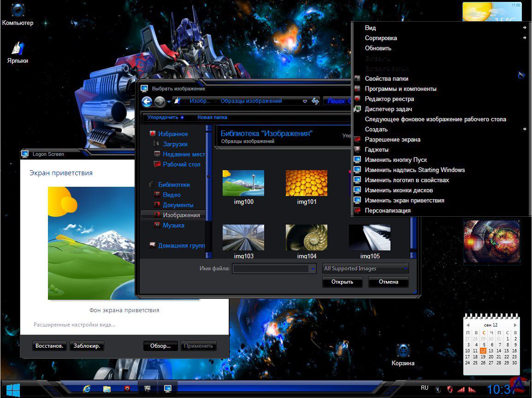Click Новая папка in the toolbar

point(212,118)
